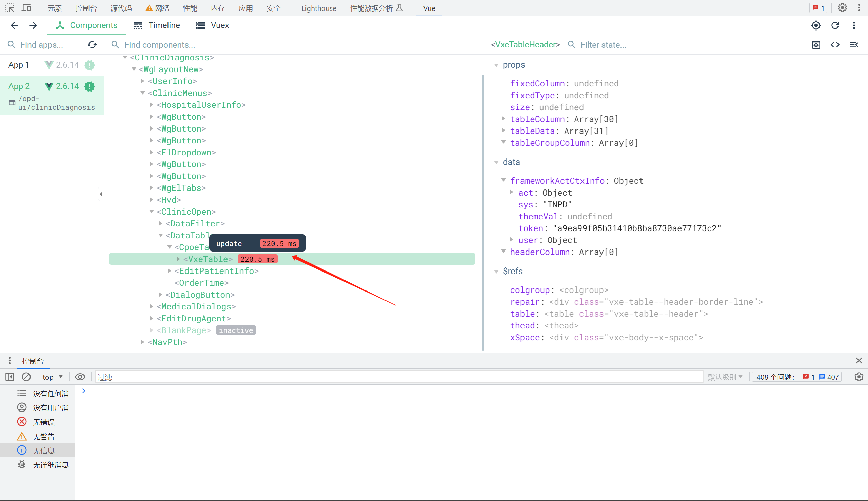Click the show render code brackets icon
The width and height of the screenshot is (868, 501).
(835, 45)
